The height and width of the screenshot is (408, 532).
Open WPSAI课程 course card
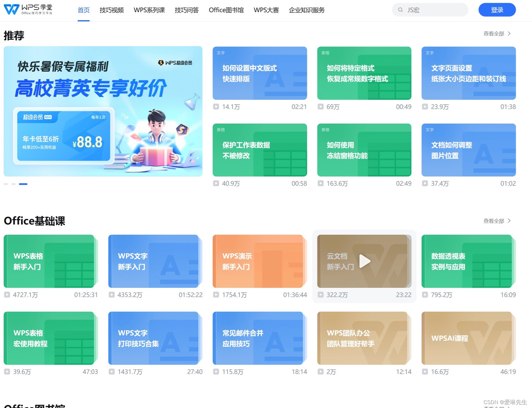(x=469, y=338)
